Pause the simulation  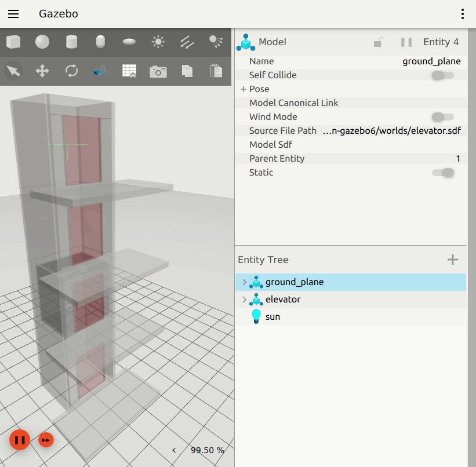(20, 440)
